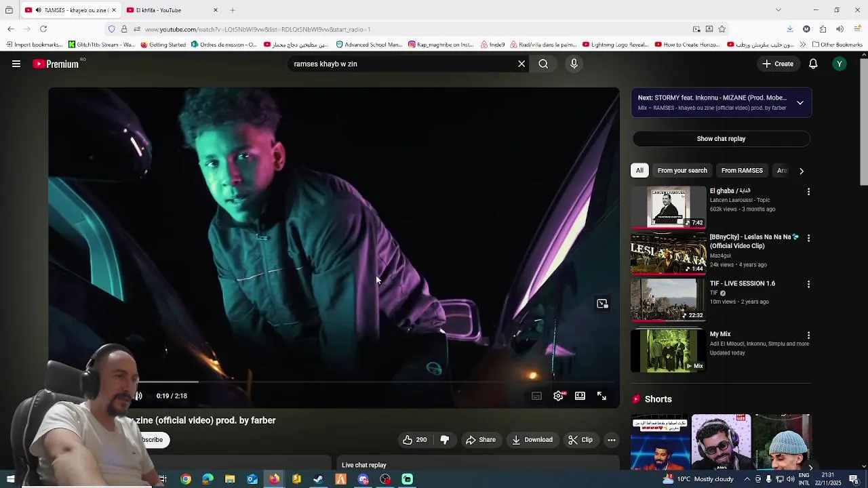Image resolution: width=868 pixels, height=488 pixels.
Task: Open the My Mix playlist
Action: pyautogui.click(x=669, y=351)
